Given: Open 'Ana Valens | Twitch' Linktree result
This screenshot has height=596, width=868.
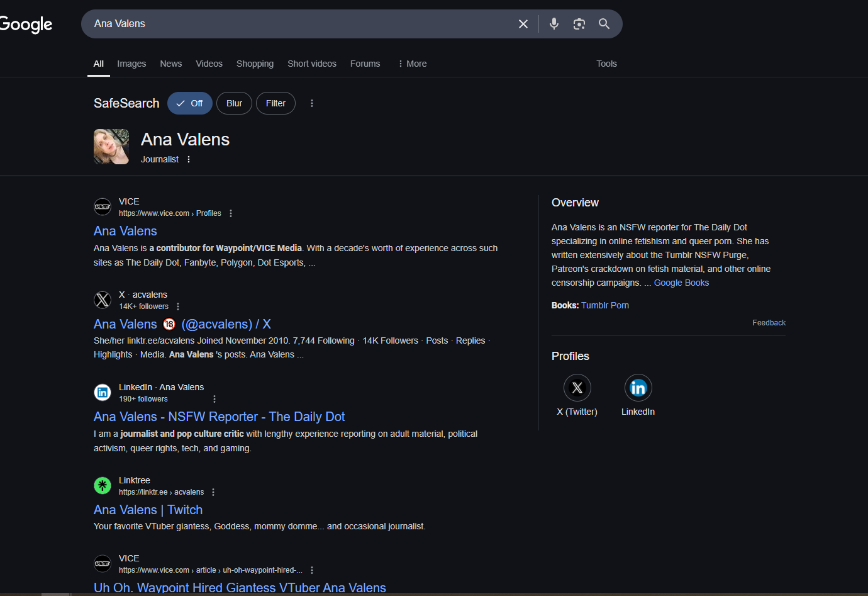Looking at the screenshot, I should 148,510.
